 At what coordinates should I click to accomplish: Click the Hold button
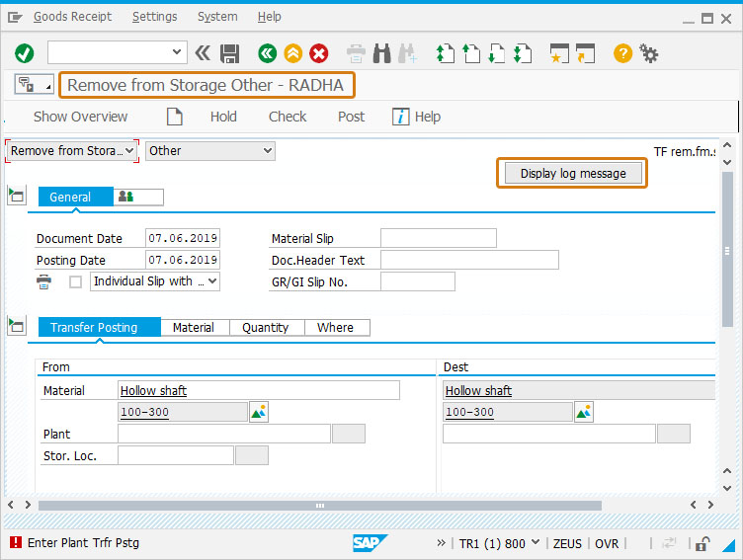[x=223, y=117]
